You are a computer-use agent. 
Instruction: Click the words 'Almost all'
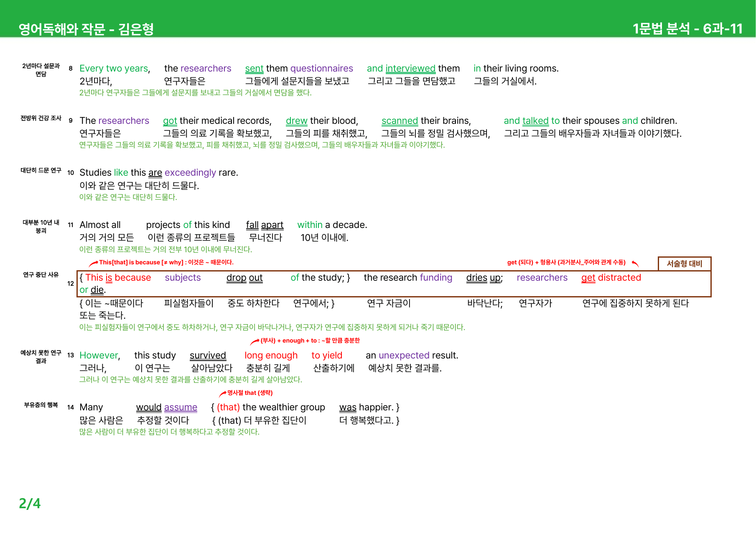(x=100, y=225)
